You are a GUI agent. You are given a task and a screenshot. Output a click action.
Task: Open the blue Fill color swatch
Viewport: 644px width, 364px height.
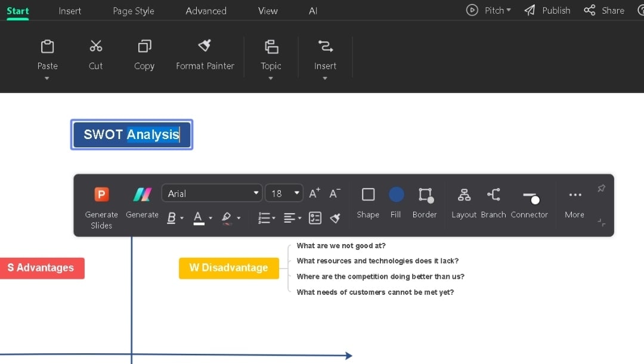396,195
